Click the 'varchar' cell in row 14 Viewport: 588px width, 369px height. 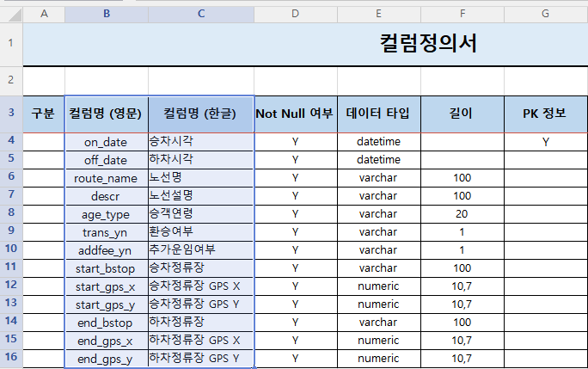[x=379, y=322]
